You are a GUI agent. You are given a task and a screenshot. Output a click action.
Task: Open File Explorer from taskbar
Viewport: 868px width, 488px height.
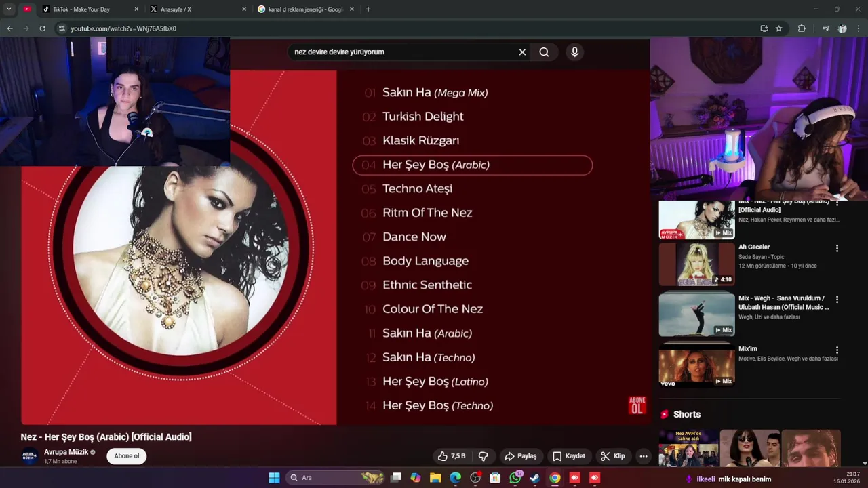(435, 478)
